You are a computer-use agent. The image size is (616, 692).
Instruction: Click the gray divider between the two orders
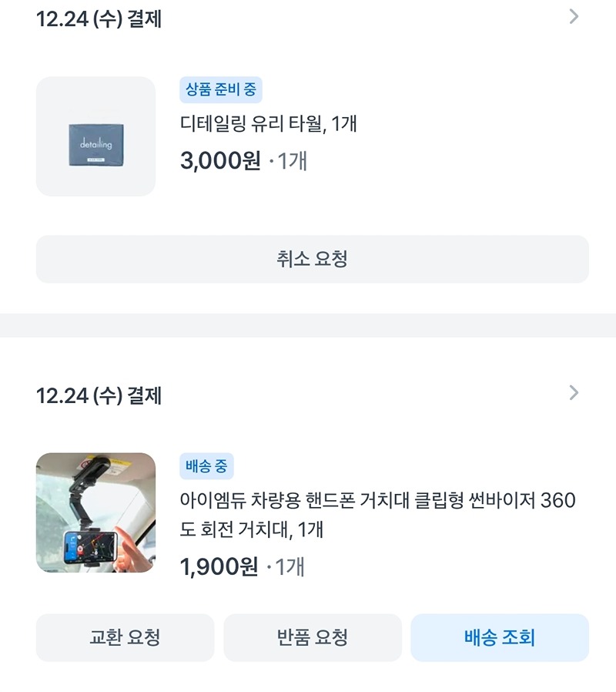308,325
